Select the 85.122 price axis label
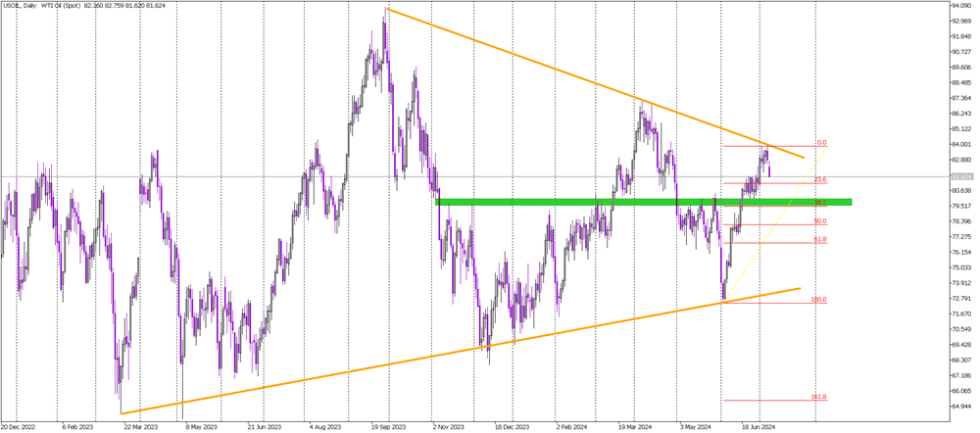This screenshot has height=433, width=980. click(960, 129)
